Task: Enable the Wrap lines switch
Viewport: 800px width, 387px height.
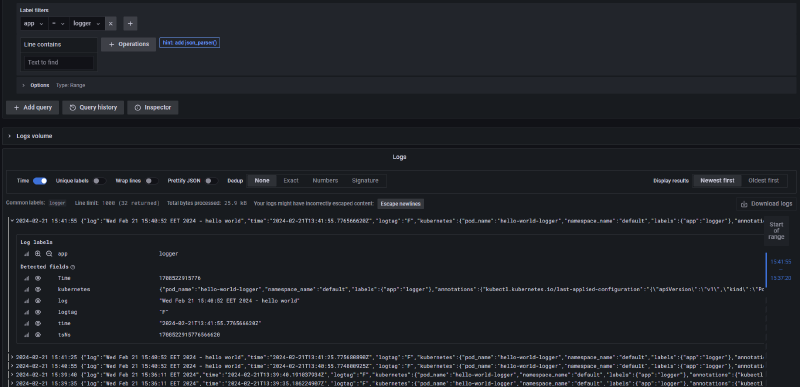Action: [152, 180]
